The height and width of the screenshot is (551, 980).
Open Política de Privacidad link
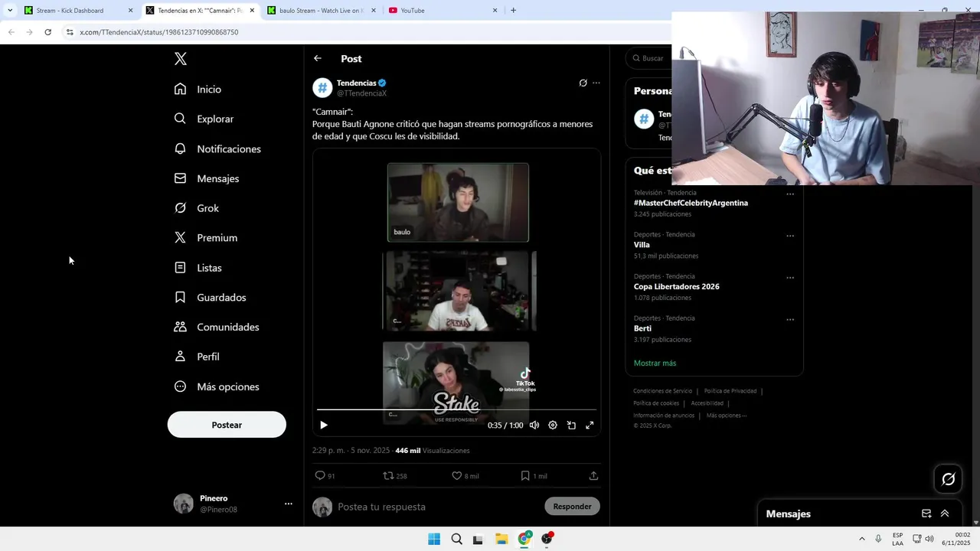coord(730,391)
